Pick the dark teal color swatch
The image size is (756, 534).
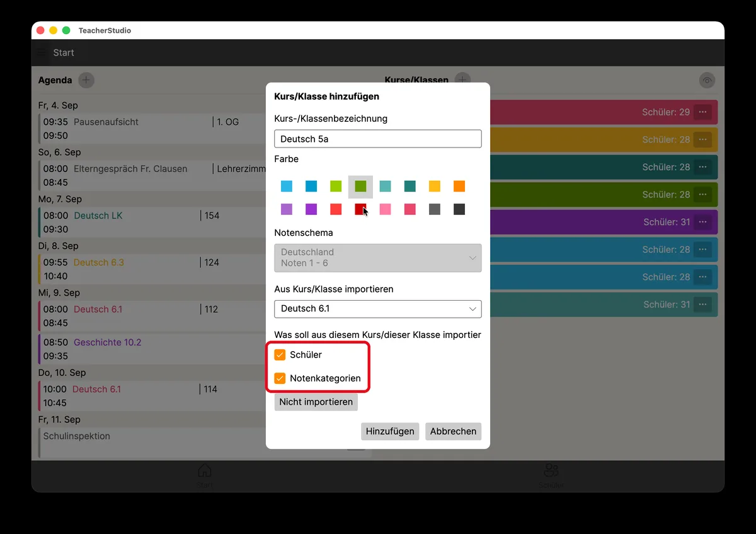[x=409, y=187]
